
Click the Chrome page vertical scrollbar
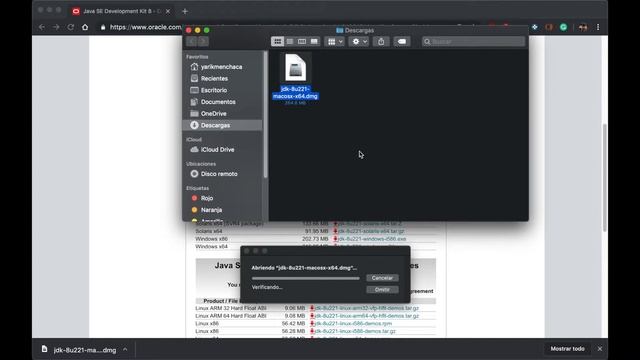tap(604, 178)
